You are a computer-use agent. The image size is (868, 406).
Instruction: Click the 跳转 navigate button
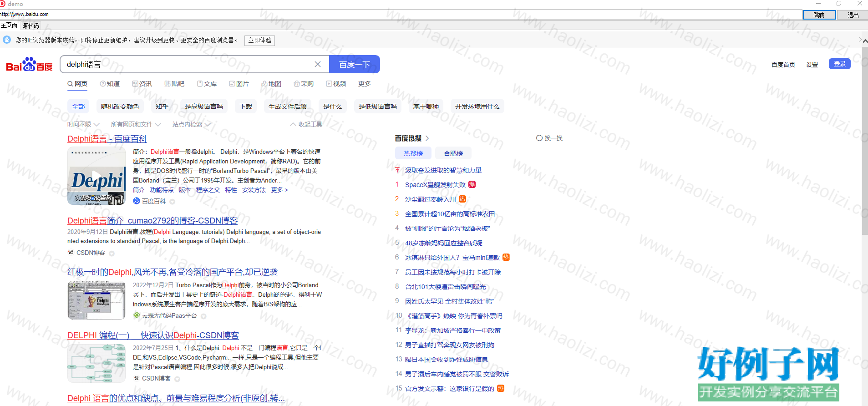coord(819,15)
